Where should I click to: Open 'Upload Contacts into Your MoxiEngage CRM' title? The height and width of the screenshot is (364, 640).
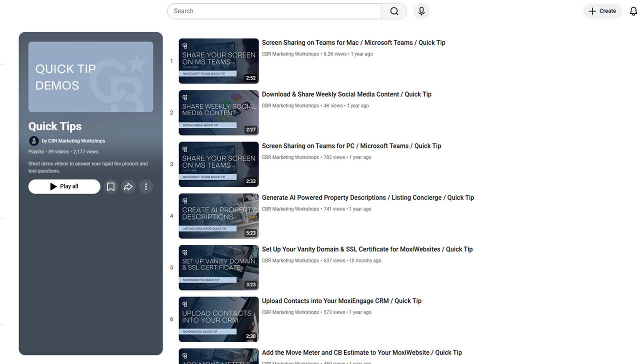(x=341, y=301)
